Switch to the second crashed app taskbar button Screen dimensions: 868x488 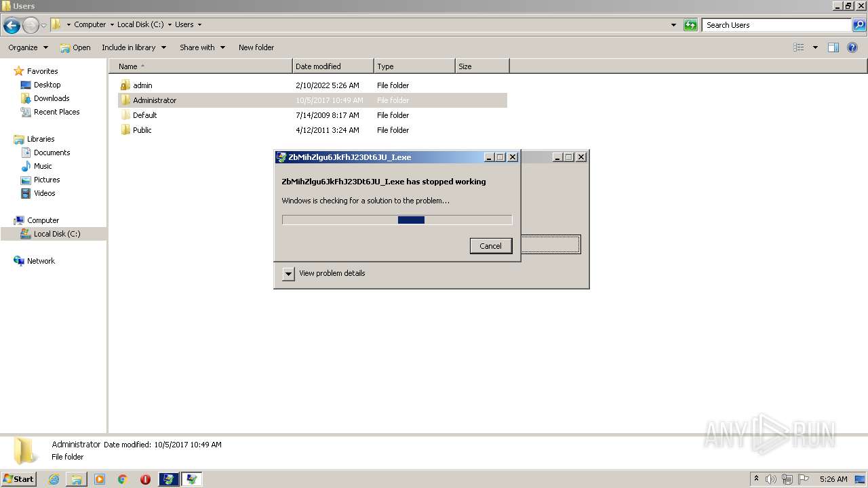[x=192, y=479]
